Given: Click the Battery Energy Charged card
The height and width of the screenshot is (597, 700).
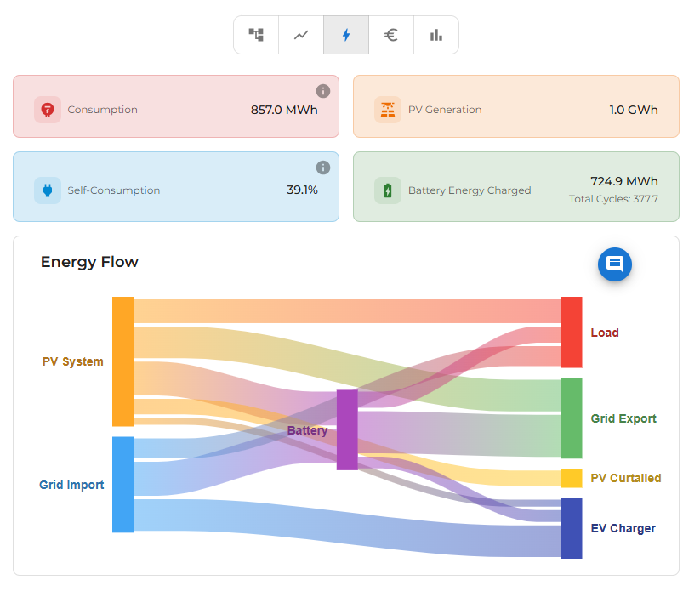Looking at the screenshot, I should pyautogui.click(x=515, y=187).
